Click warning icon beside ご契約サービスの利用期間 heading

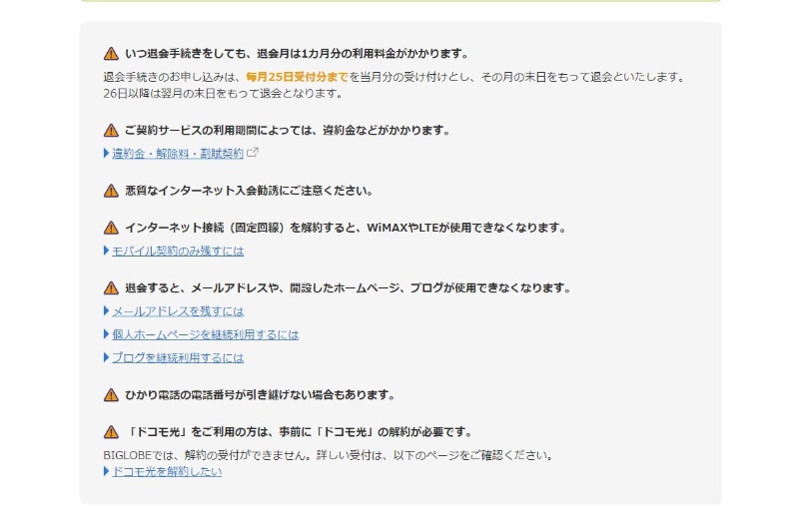click(111, 131)
